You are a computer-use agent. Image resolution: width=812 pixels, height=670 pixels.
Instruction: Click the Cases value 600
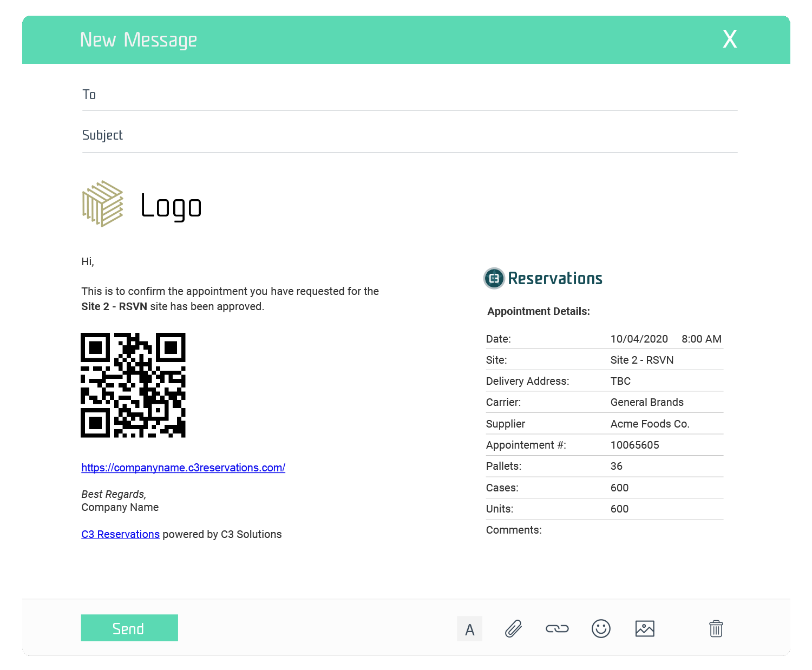pyautogui.click(x=619, y=488)
